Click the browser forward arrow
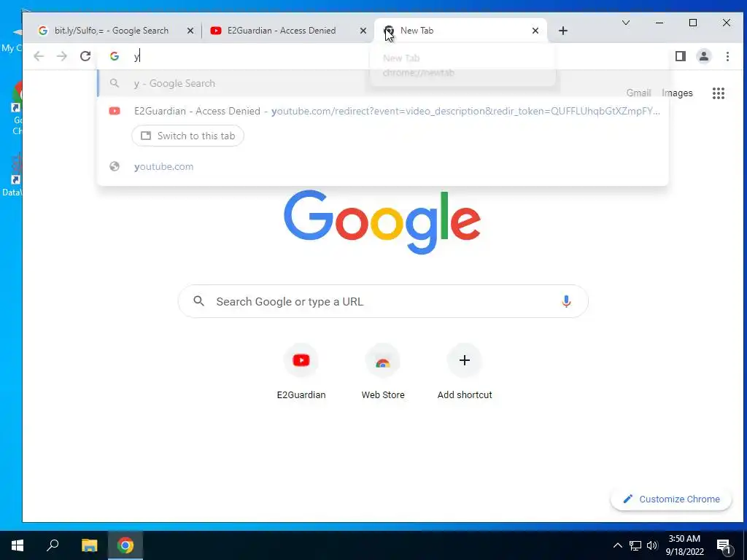The image size is (747, 560). pyautogui.click(x=62, y=56)
